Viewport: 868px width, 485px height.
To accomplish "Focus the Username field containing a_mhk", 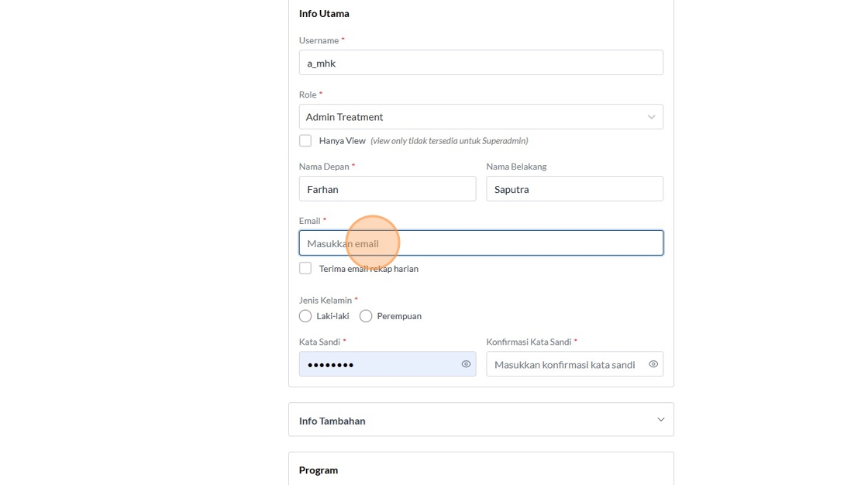I will click(480, 63).
